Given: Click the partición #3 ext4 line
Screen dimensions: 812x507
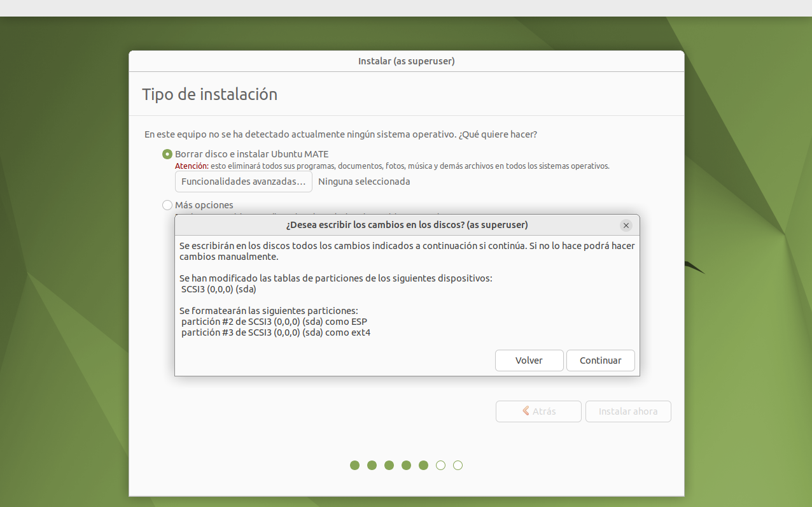Looking at the screenshot, I should point(276,332).
